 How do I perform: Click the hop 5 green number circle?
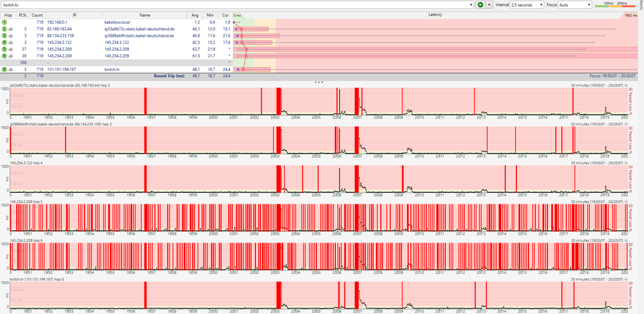click(x=4, y=49)
